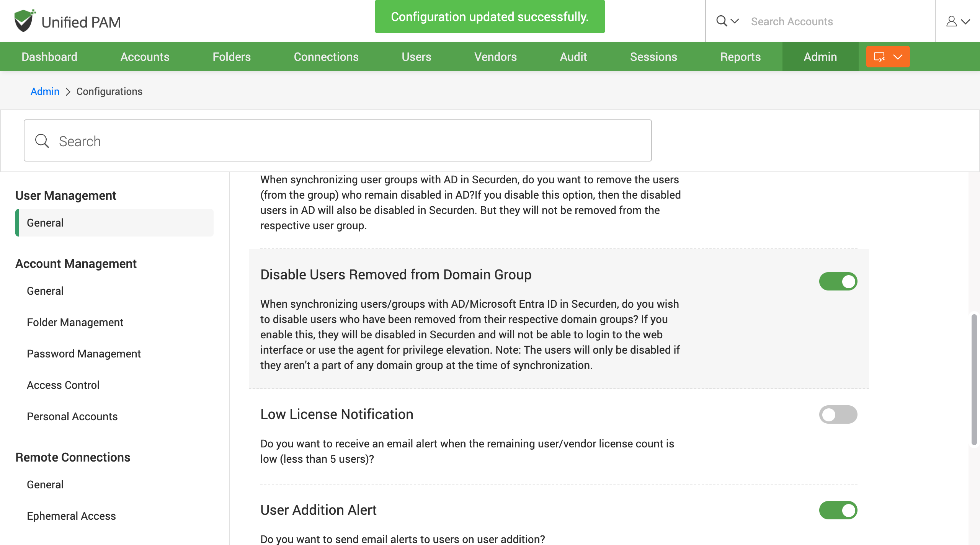Click the page vertical scrollbar thumb
Image resolution: width=980 pixels, height=545 pixels.
[x=974, y=379]
